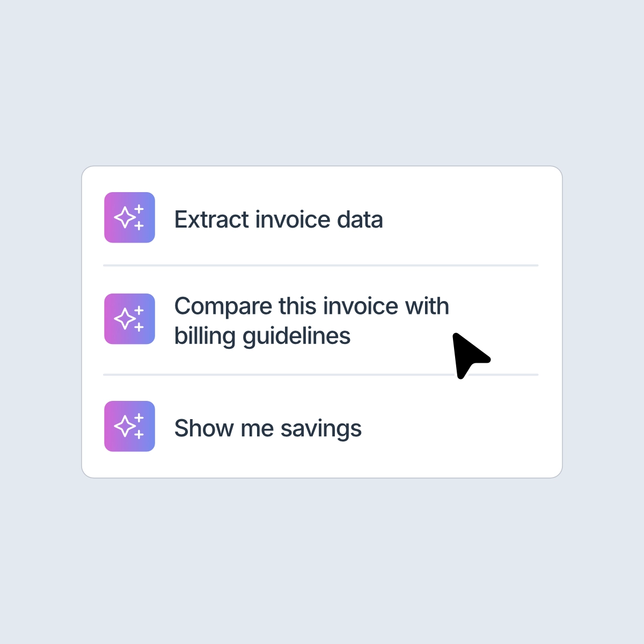
Task: Click the sparkle icon beside Compare this invoice
Action: click(129, 319)
